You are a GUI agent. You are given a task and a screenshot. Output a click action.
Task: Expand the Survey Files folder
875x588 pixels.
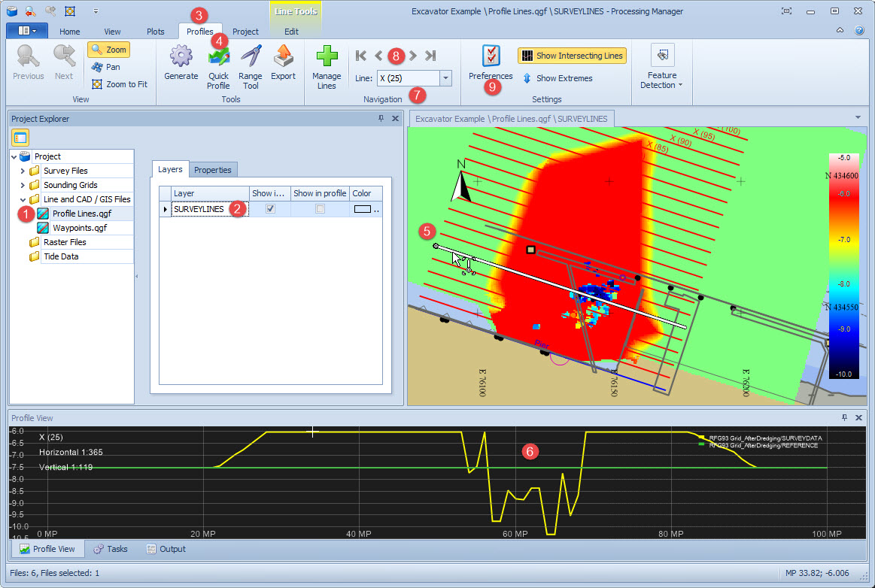point(23,171)
